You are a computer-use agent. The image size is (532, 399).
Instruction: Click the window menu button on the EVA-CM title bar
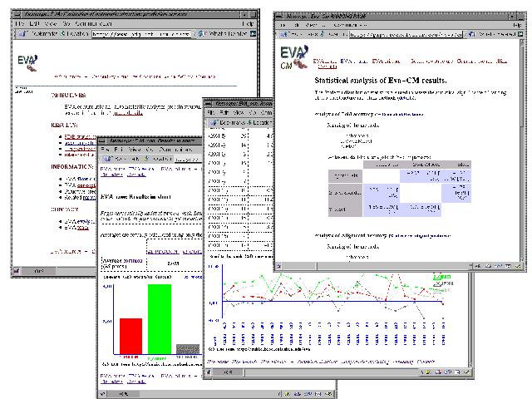[x=279, y=15]
